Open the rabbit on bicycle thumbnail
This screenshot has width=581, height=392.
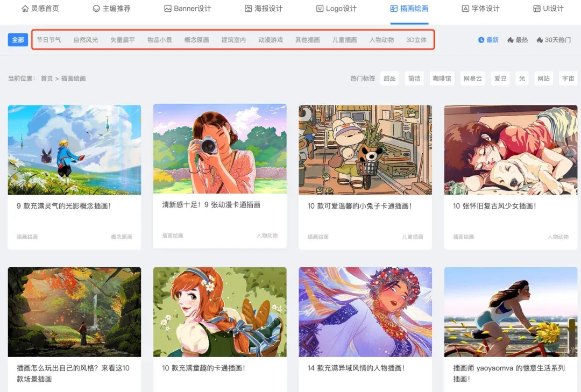coord(365,149)
